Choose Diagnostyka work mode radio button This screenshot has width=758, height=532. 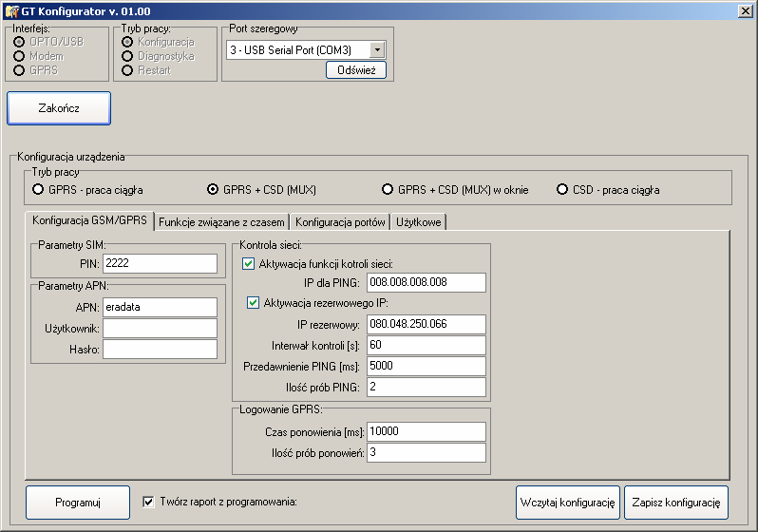tap(127, 56)
